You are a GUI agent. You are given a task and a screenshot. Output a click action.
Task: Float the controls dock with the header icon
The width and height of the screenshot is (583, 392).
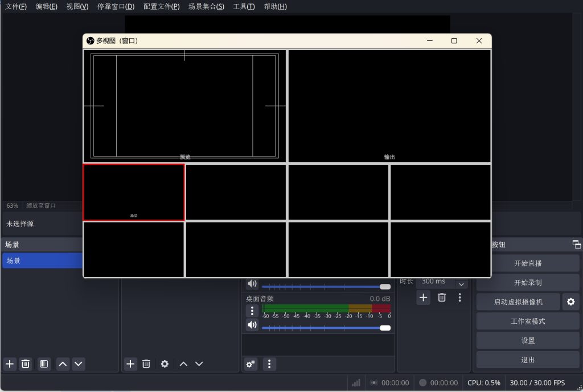tap(576, 244)
